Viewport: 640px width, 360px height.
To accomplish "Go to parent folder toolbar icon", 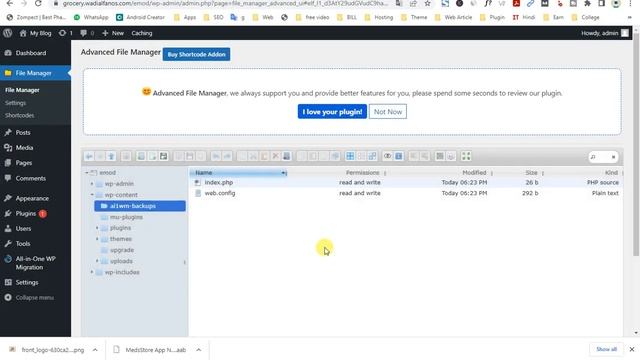I will pyautogui.click(x=111, y=156).
